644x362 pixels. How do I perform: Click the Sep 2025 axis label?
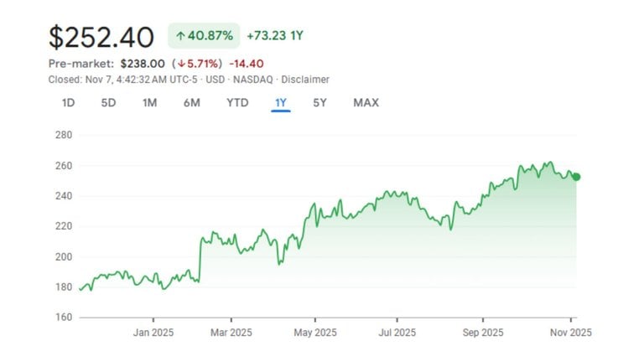click(x=482, y=332)
